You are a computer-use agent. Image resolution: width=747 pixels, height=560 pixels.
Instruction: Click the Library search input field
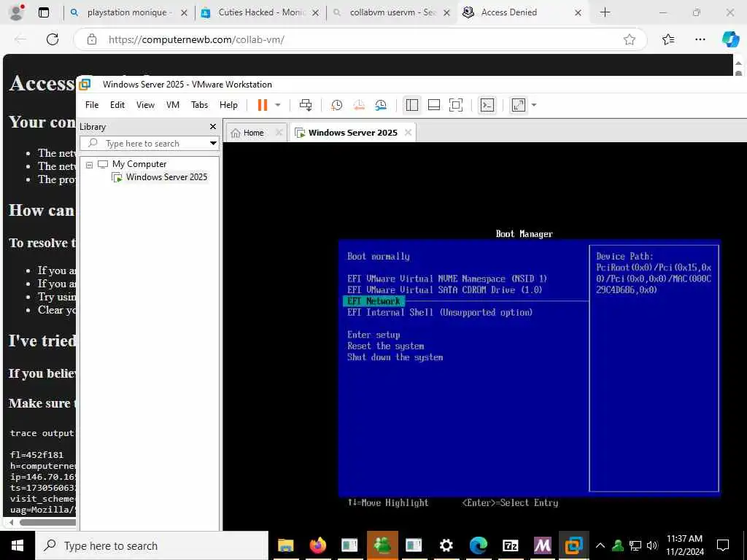pyautogui.click(x=149, y=144)
